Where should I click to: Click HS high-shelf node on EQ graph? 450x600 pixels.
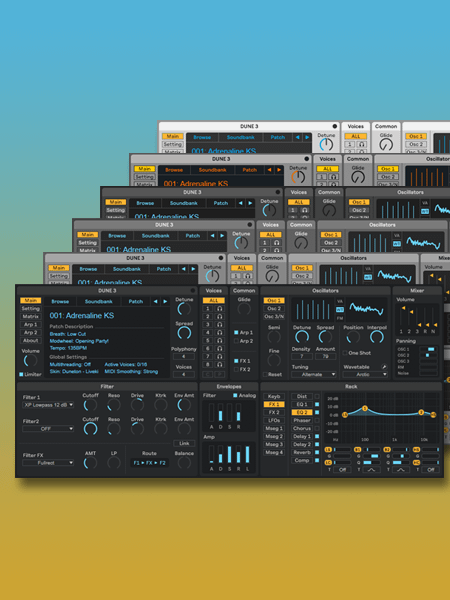point(433,415)
